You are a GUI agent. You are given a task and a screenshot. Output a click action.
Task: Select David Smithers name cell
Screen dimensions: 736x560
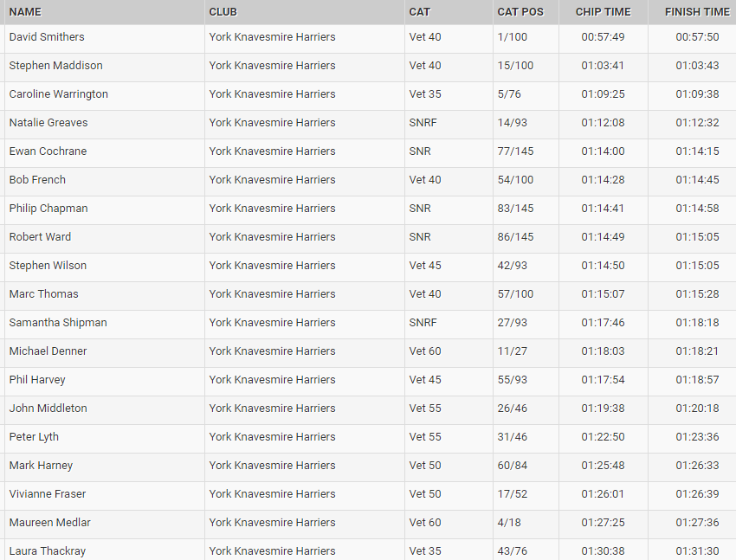click(x=47, y=37)
